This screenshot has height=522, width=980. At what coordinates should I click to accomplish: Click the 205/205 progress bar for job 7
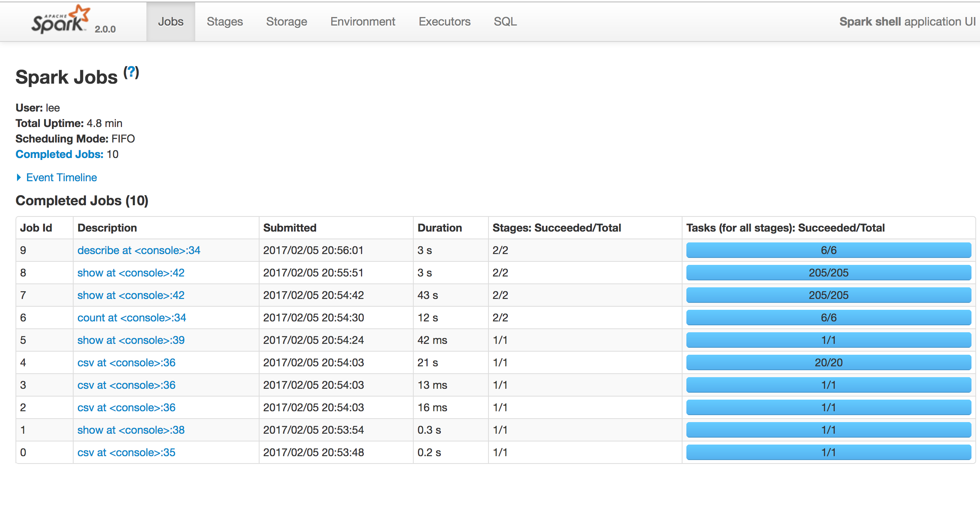tap(829, 295)
